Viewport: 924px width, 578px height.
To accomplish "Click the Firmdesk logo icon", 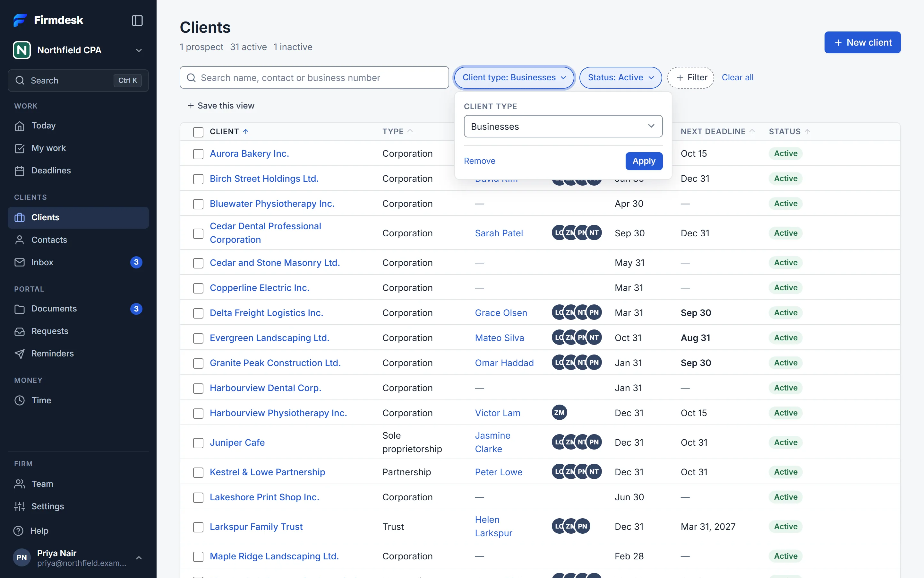I will (20, 20).
